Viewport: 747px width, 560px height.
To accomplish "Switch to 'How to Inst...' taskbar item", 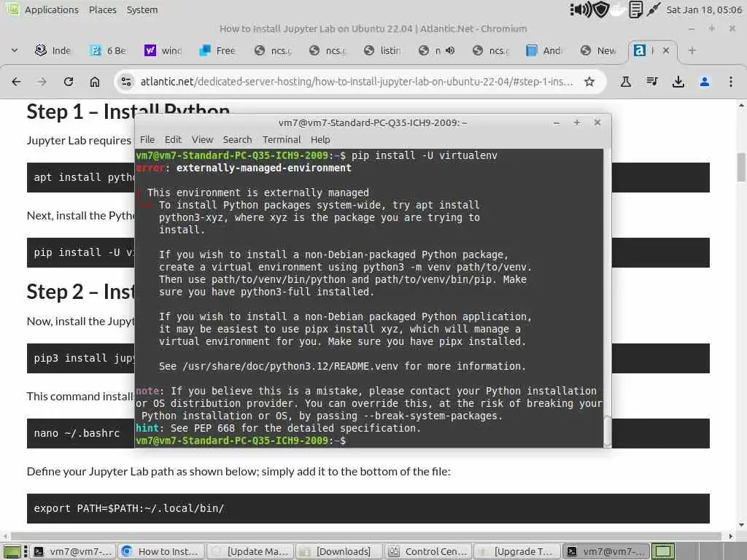I will (162, 551).
